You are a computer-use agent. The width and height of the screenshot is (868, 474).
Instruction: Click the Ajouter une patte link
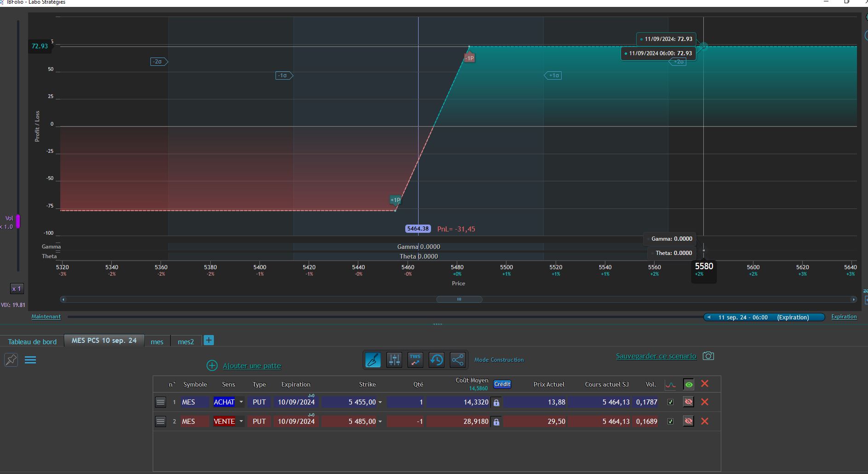(x=252, y=366)
